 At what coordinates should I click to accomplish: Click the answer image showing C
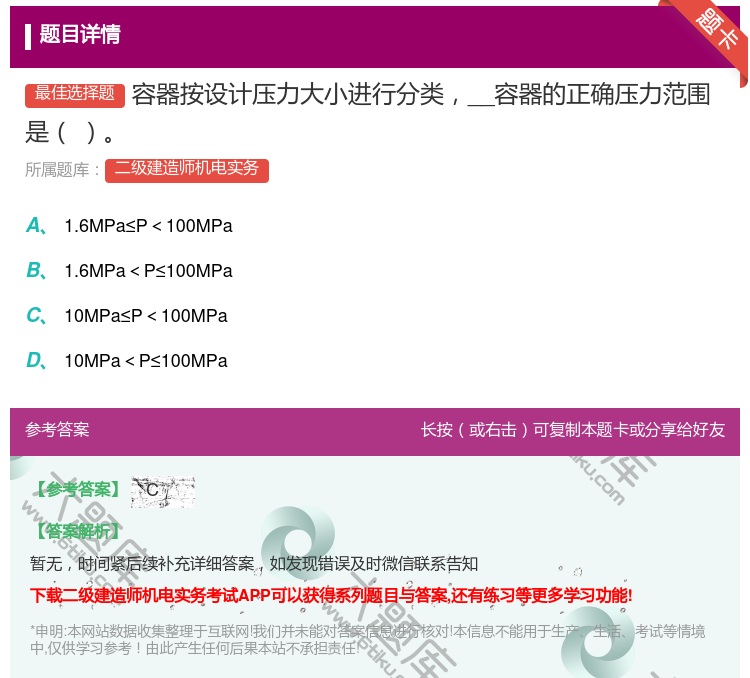click(163, 491)
